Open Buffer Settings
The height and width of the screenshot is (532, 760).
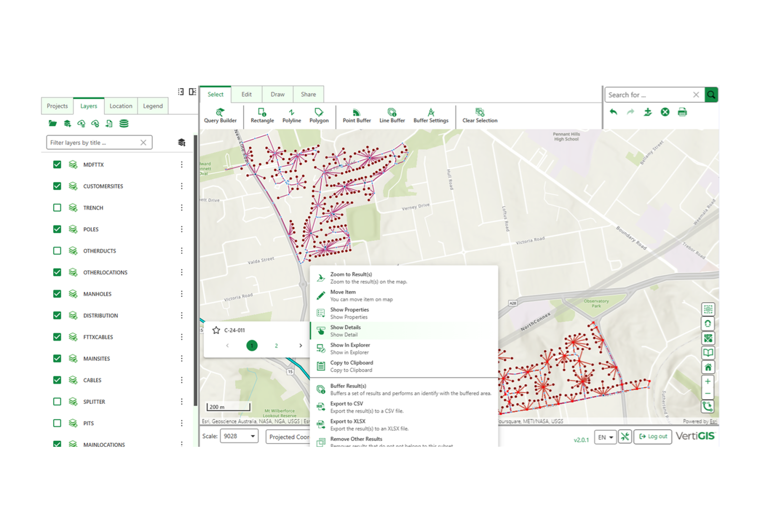(x=431, y=115)
